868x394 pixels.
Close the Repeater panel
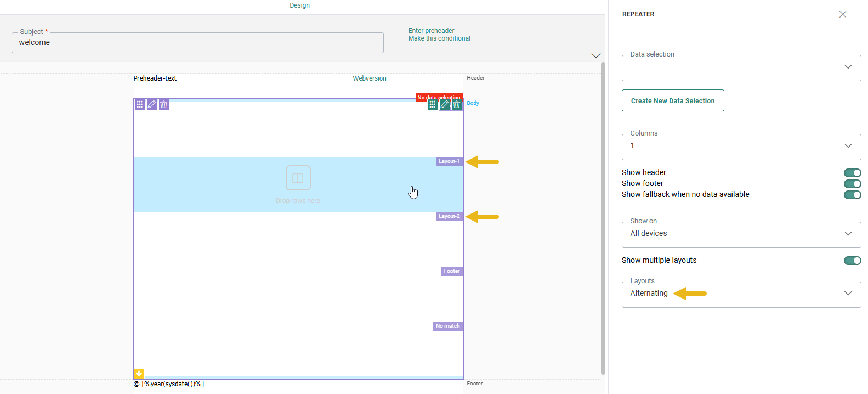pos(843,14)
